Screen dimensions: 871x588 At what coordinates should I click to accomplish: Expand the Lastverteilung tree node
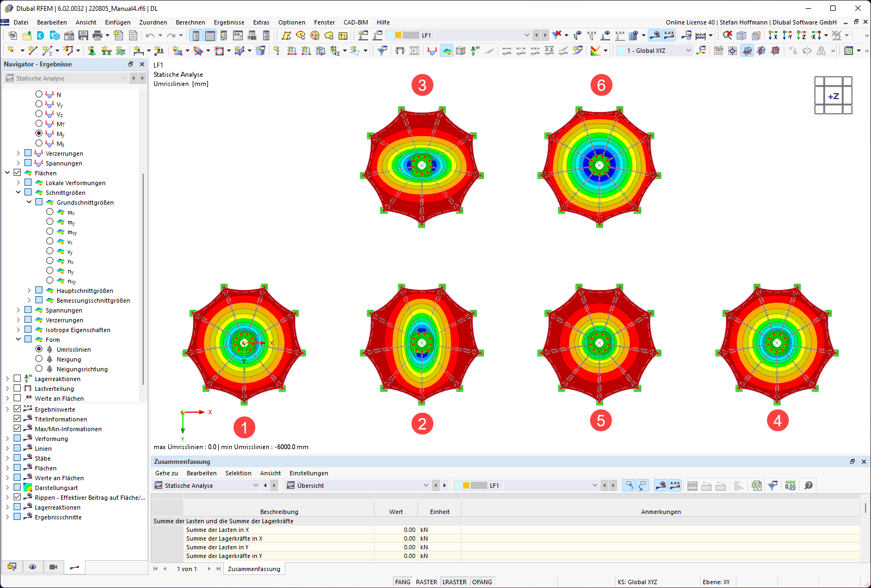(7, 388)
